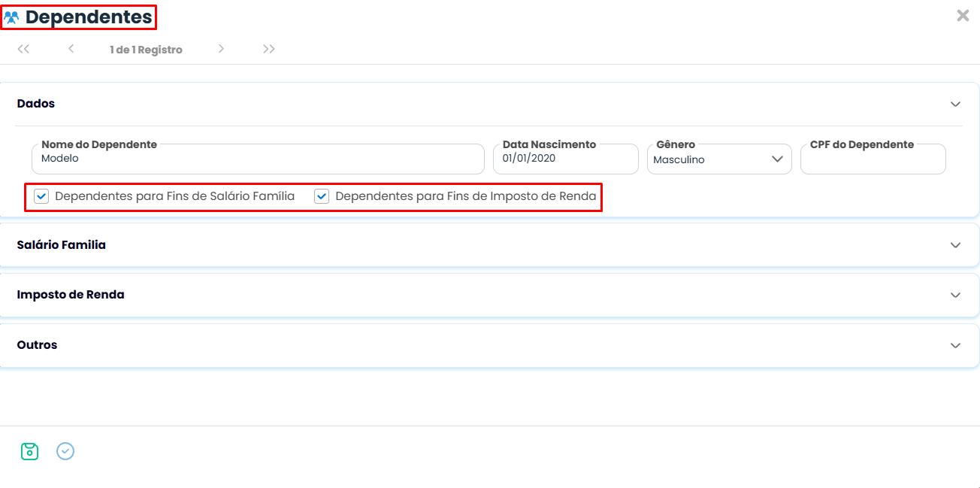Viewport: 980px width, 488px height.
Task: Jump to last record with double-right arrows
Action: coord(269,49)
